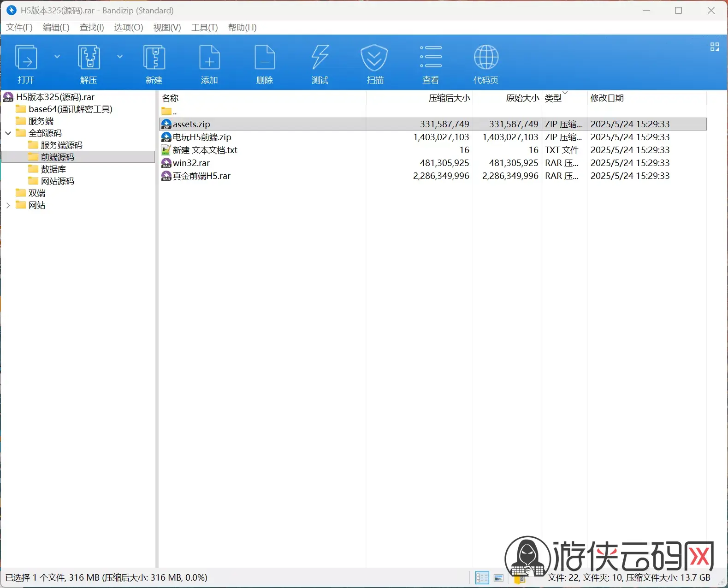Select base64(通讯解密工具) folder in tree
Screen dimensions: 728x588
coord(71,109)
